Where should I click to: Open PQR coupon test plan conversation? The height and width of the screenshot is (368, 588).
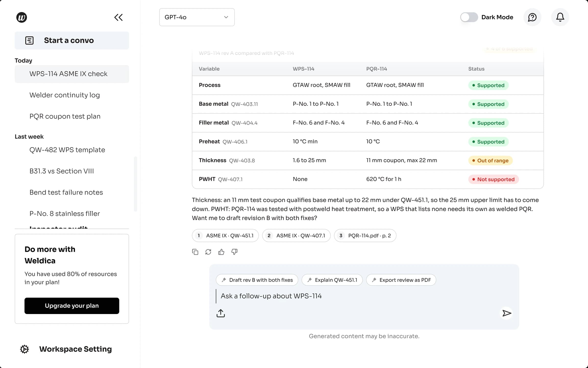[72, 116]
